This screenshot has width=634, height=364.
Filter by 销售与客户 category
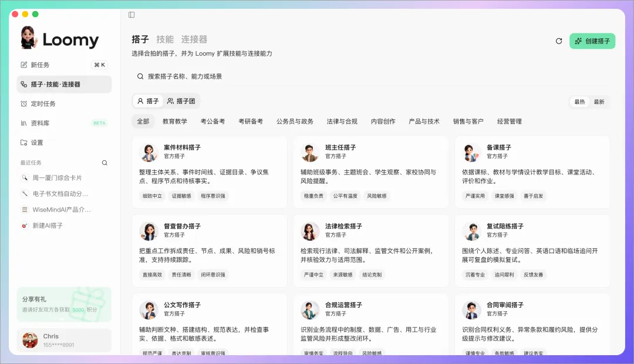[468, 122]
